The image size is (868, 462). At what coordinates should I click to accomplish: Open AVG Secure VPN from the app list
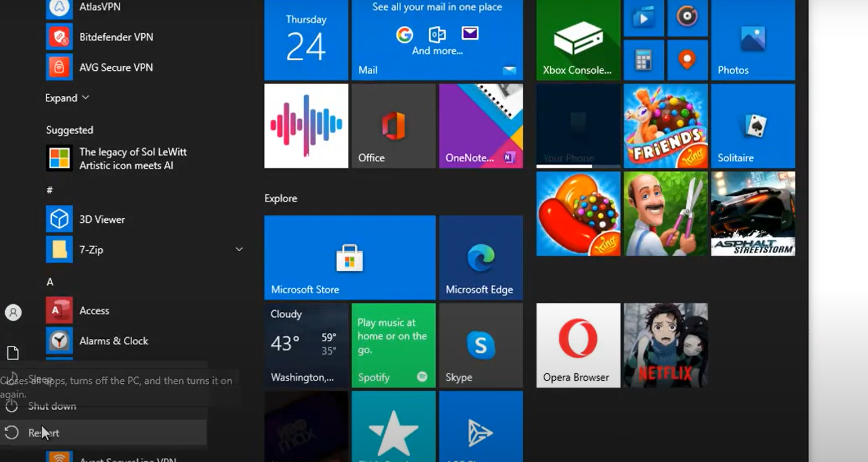(115, 68)
